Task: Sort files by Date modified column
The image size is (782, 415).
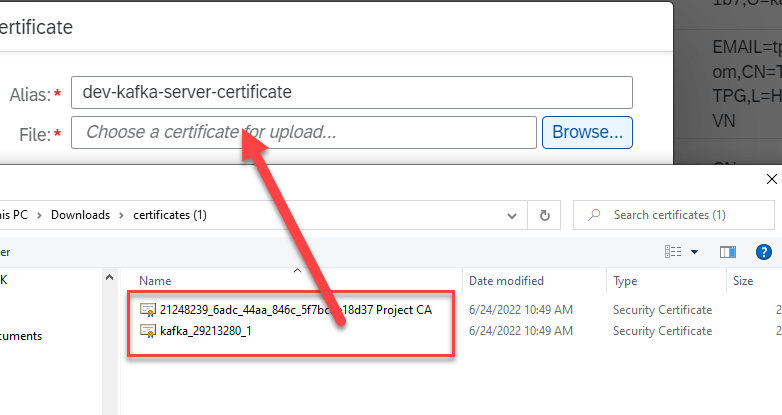Action: pyautogui.click(x=506, y=281)
